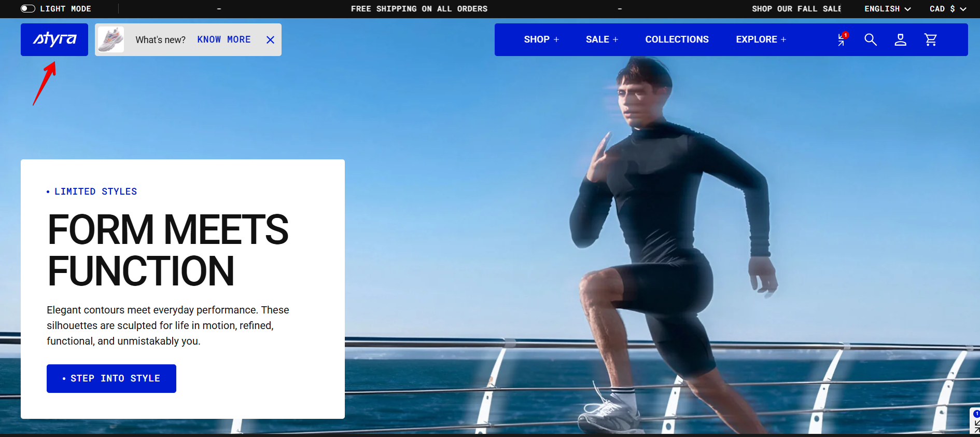
Task: Expand the Shop menu
Action: click(541, 39)
